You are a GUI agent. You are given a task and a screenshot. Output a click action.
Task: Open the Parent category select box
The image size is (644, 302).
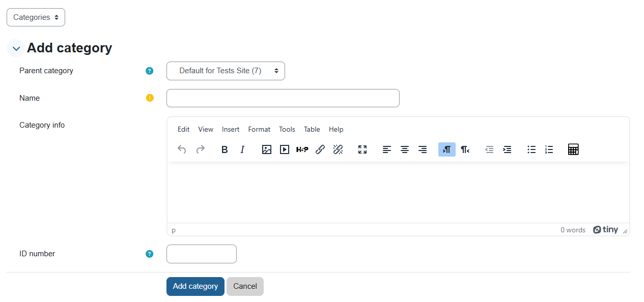(226, 71)
